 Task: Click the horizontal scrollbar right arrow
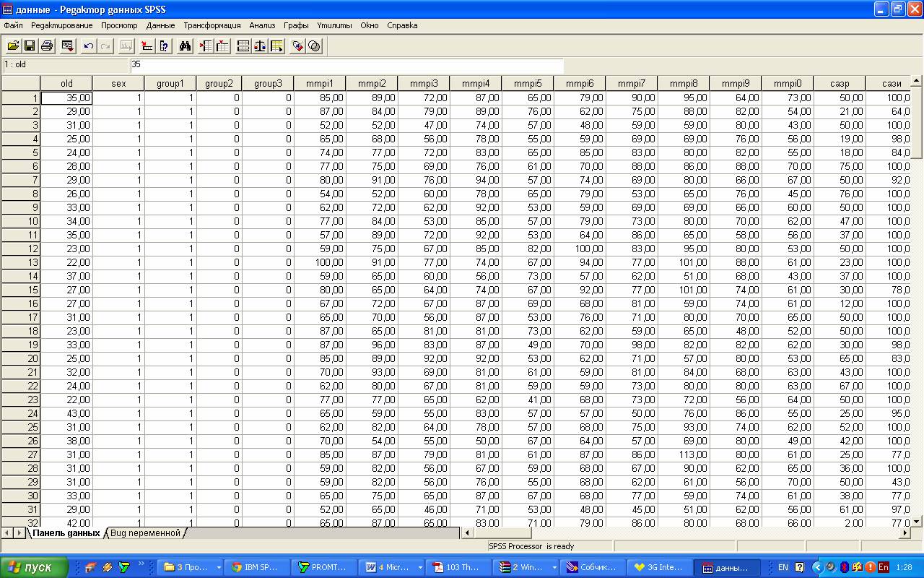click(905, 533)
